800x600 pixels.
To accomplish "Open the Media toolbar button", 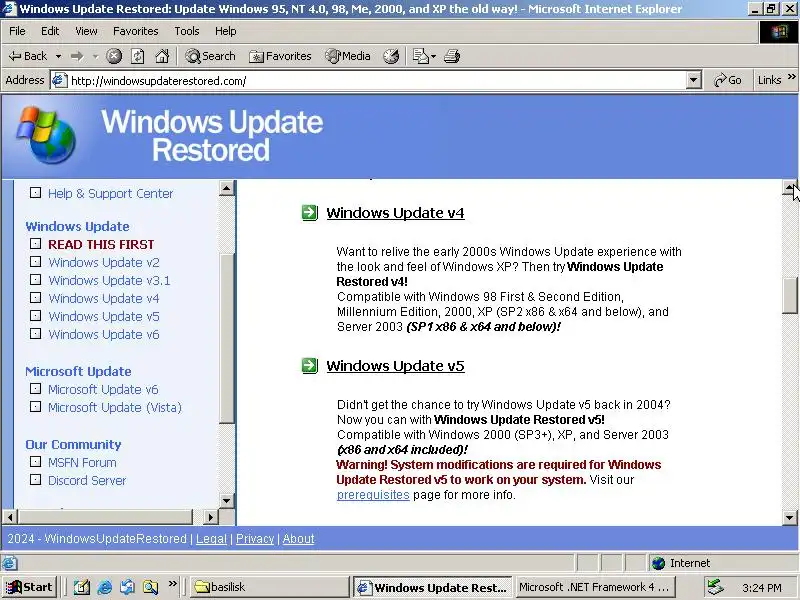I will 348,56.
